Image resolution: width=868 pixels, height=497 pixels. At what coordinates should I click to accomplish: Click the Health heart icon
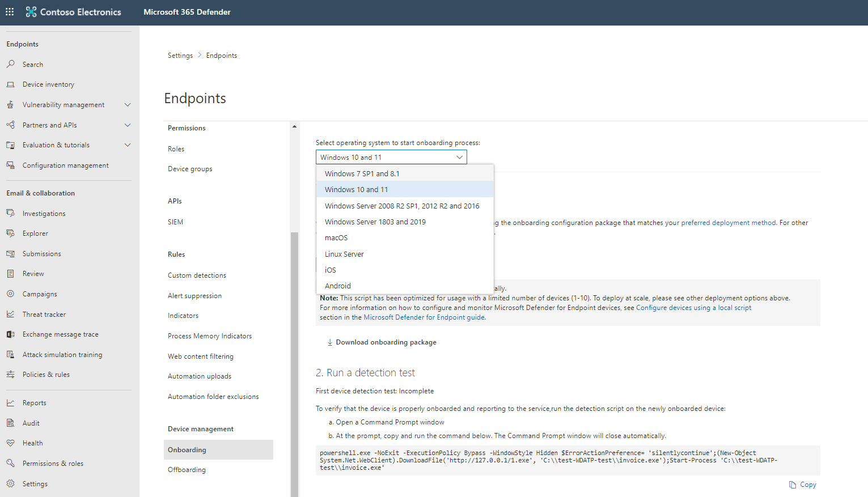10,443
